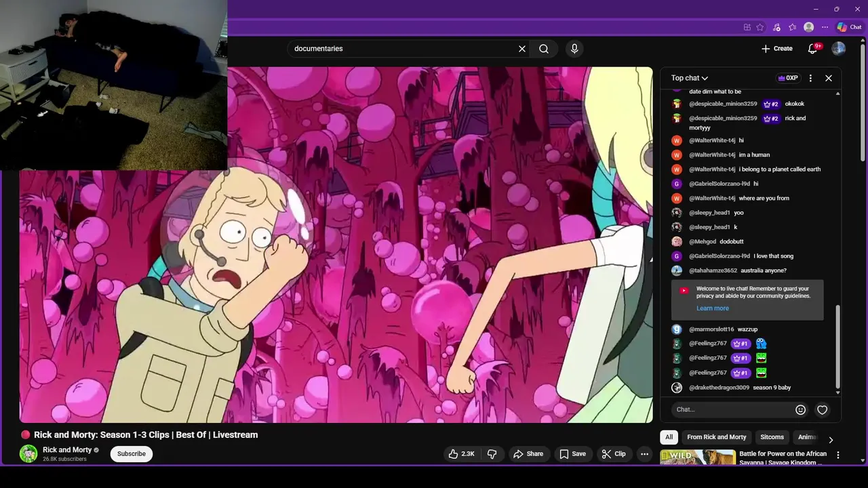Click the @Mehgod username in chat
868x488 pixels.
(703, 242)
